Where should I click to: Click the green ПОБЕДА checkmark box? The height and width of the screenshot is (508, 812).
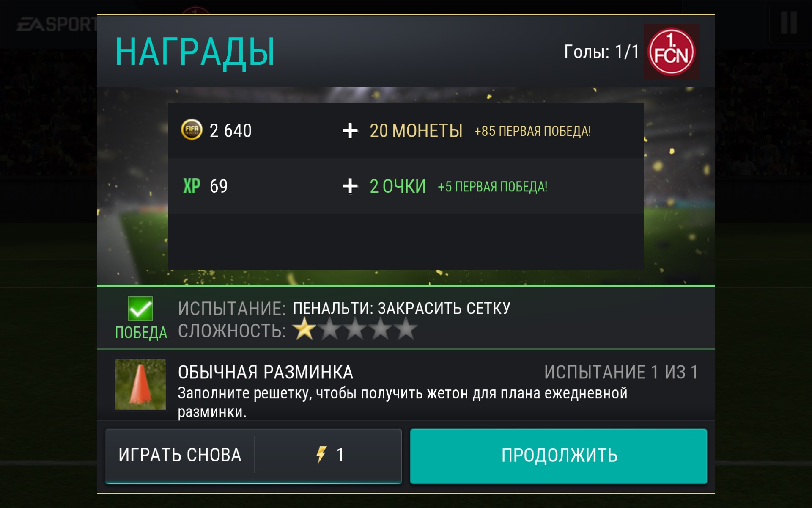pyautogui.click(x=140, y=309)
